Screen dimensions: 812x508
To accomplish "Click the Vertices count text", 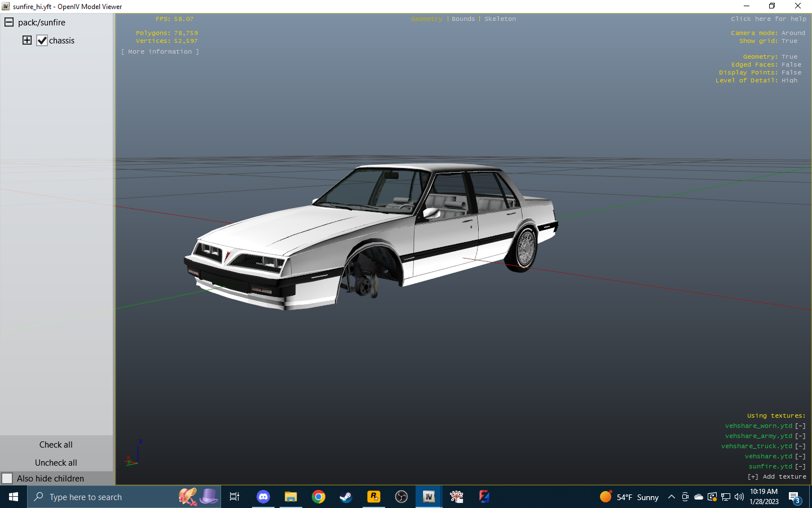I will 167,41.
